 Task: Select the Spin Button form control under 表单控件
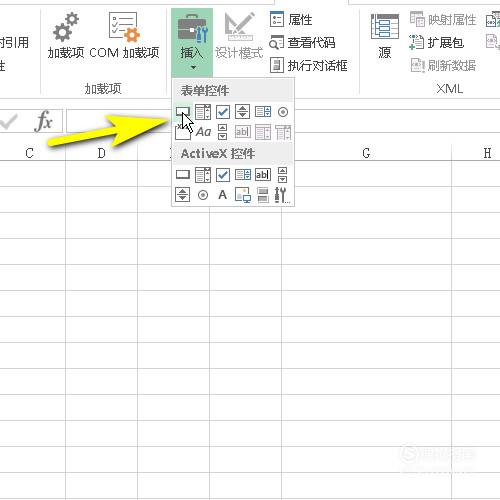242,112
